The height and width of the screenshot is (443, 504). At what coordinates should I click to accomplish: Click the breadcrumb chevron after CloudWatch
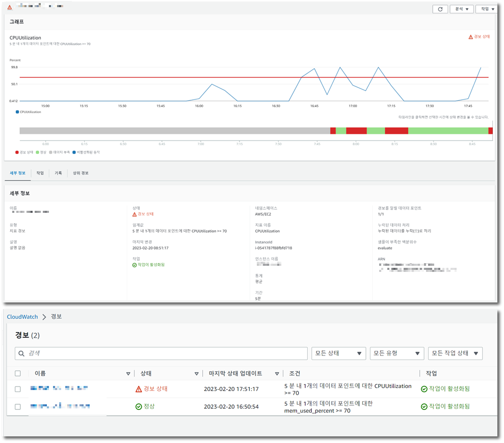[44, 317]
